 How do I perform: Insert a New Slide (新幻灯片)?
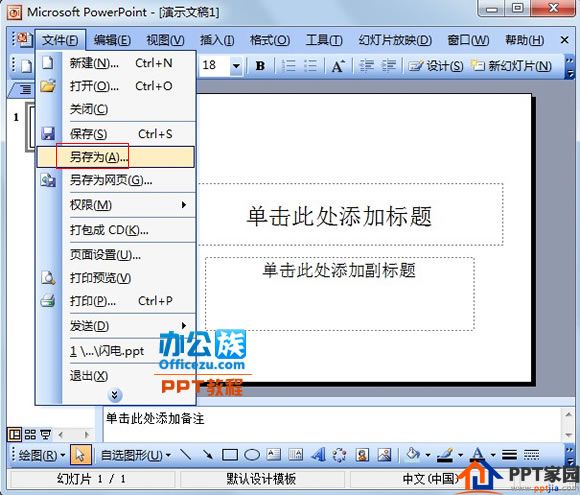[511, 66]
